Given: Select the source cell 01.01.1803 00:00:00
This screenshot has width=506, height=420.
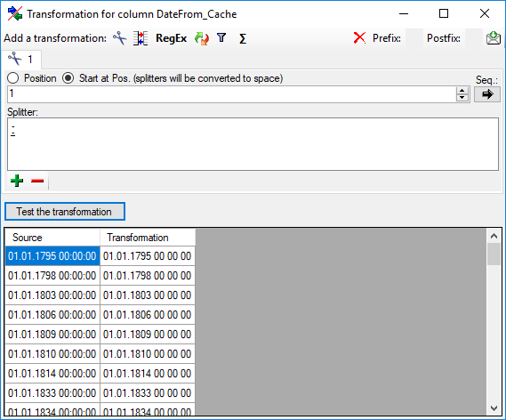Looking at the screenshot, I should coord(52,295).
